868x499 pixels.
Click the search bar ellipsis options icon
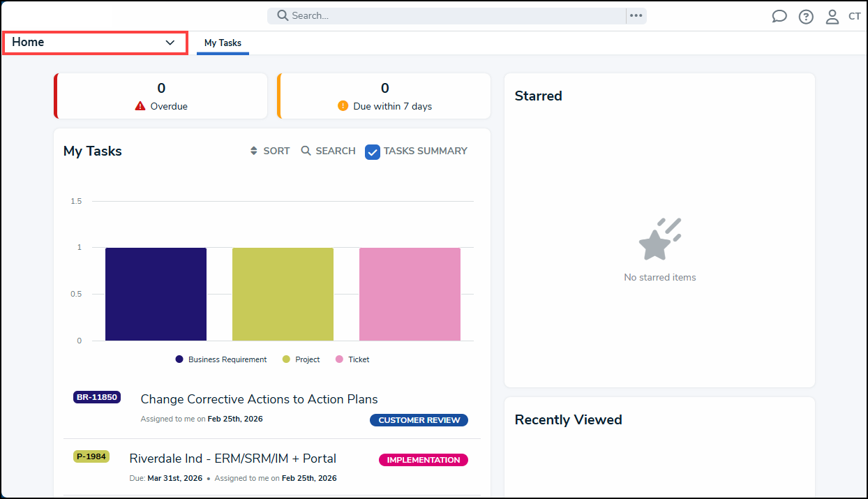tap(636, 15)
